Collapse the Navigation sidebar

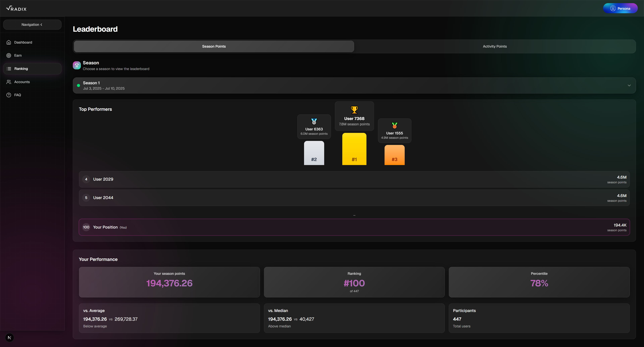pyautogui.click(x=32, y=24)
